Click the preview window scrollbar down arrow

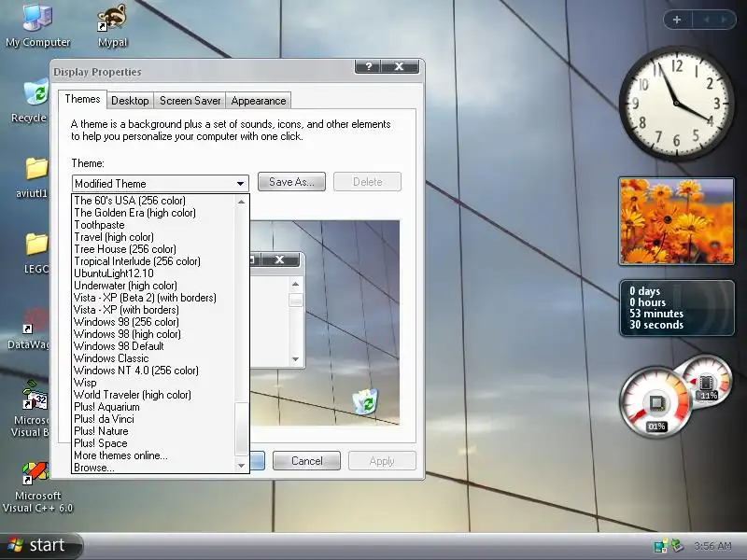(295, 359)
